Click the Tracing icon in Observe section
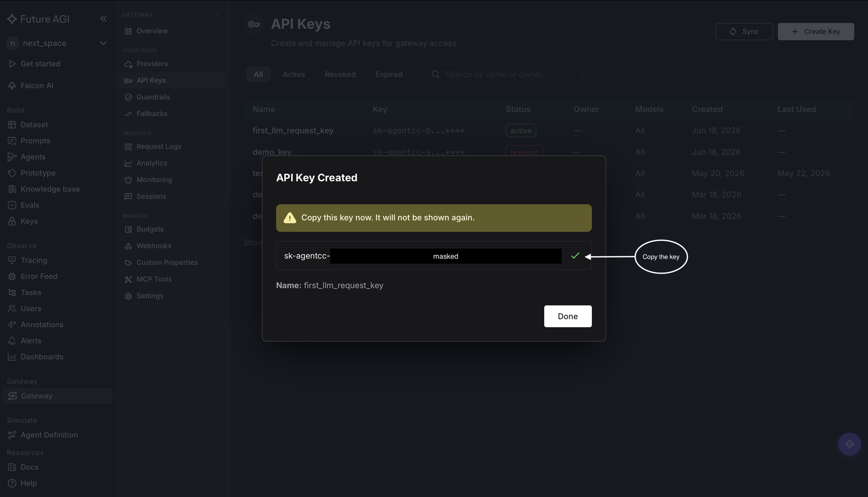The height and width of the screenshot is (497, 868). pos(12,260)
